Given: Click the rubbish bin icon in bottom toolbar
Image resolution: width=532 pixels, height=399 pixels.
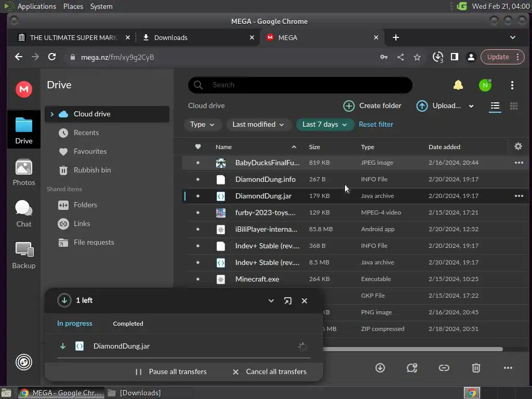Looking at the screenshot, I should coord(476,368).
